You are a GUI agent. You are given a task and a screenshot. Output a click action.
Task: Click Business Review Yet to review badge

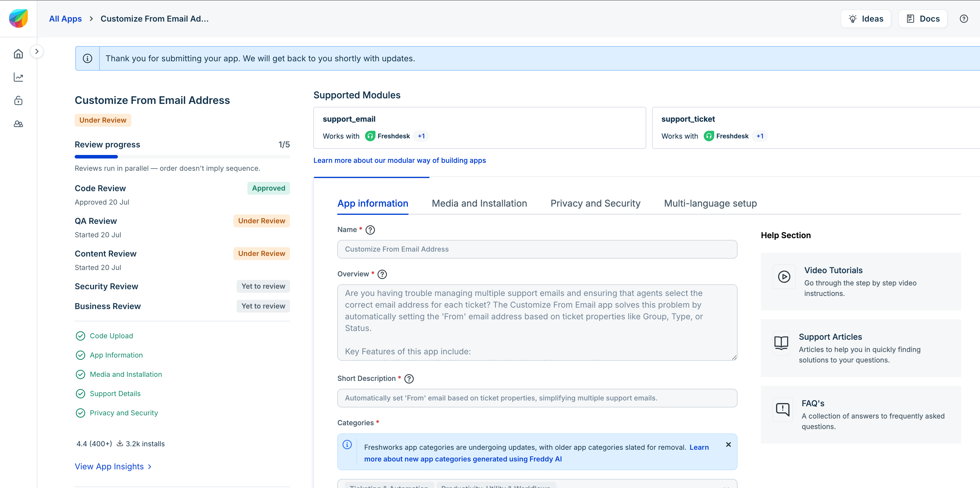[263, 306]
